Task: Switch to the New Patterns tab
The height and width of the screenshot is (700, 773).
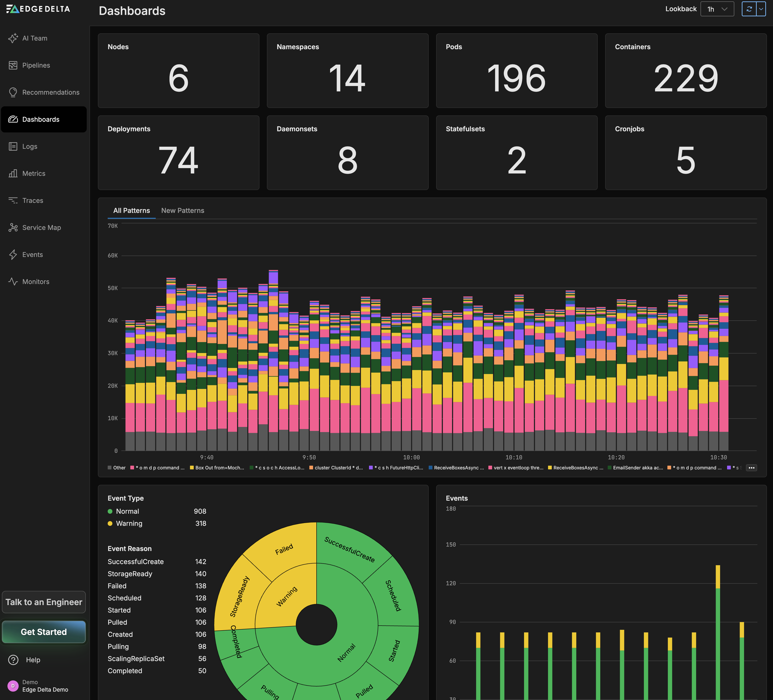Action: [183, 211]
